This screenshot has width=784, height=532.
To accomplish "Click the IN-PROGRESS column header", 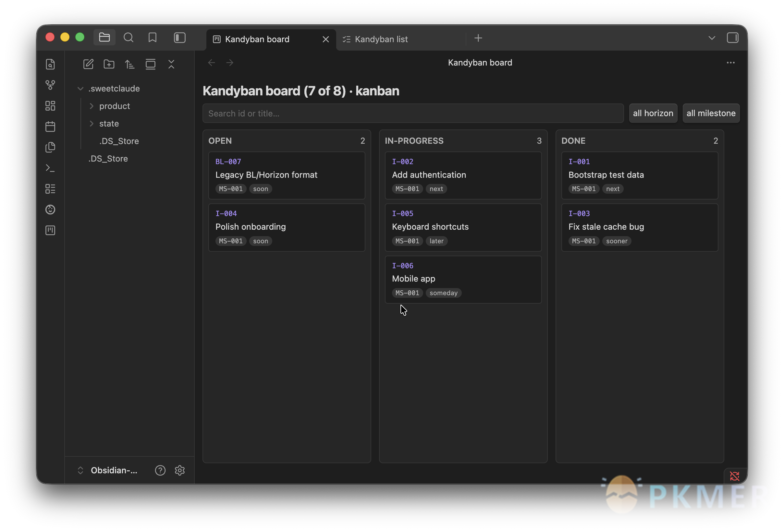I will coord(414,141).
